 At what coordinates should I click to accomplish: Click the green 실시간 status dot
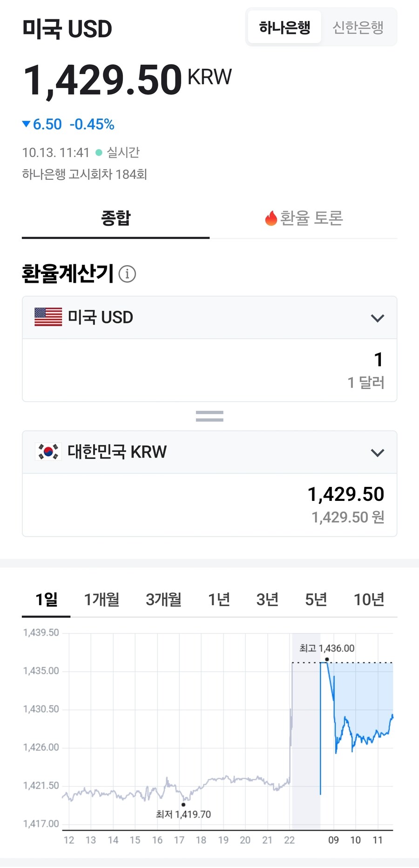pos(99,152)
